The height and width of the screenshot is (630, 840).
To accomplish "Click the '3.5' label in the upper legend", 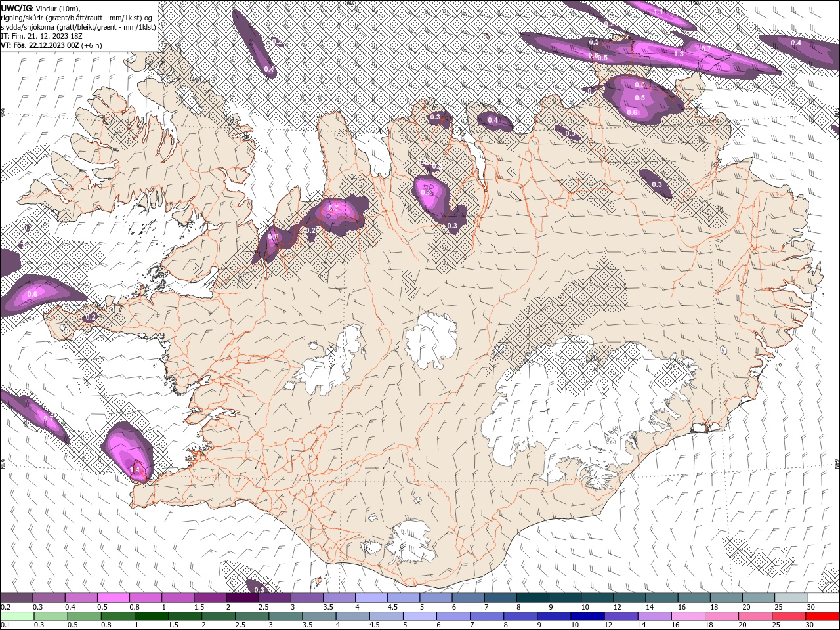I will (327, 607).
